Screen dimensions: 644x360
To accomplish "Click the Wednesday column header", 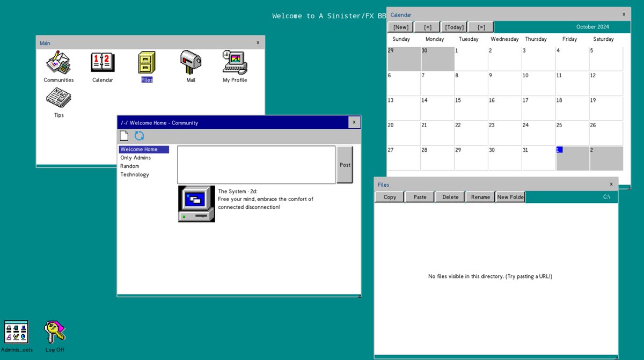I will click(504, 39).
